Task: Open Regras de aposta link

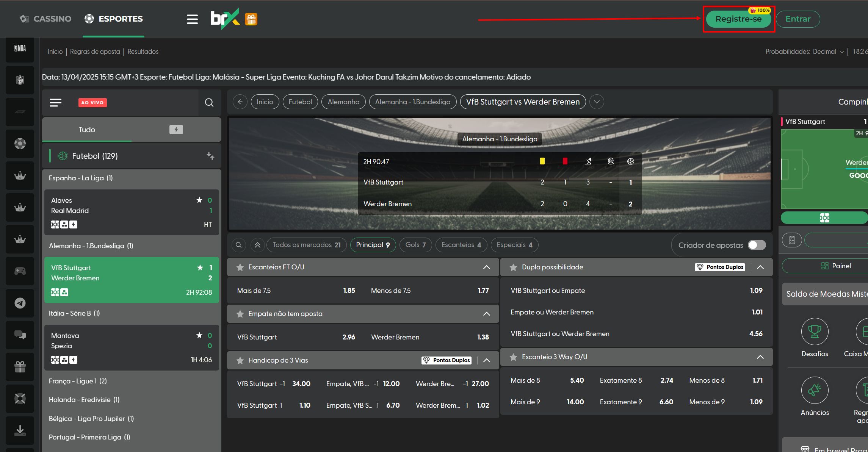Action: 95,52
